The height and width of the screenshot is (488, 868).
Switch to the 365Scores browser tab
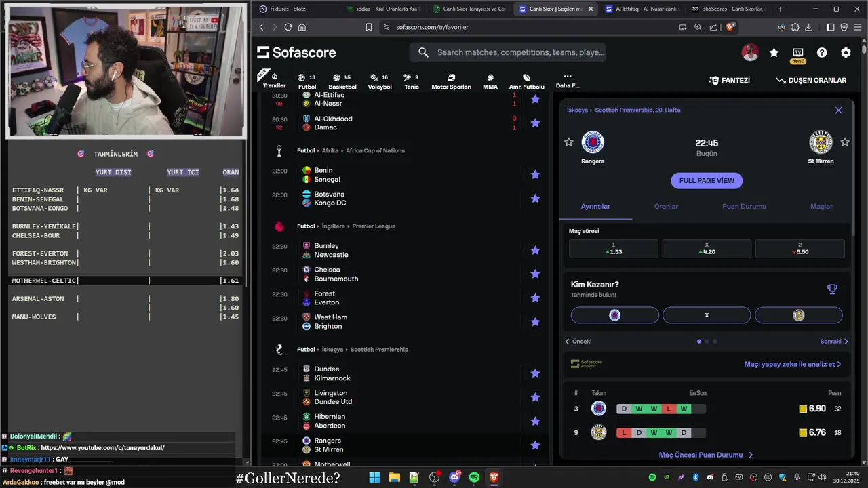click(728, 9)
